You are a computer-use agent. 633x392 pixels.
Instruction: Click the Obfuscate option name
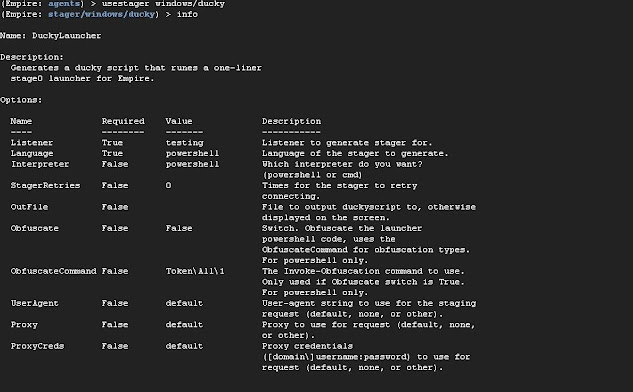tap(34, 228)
